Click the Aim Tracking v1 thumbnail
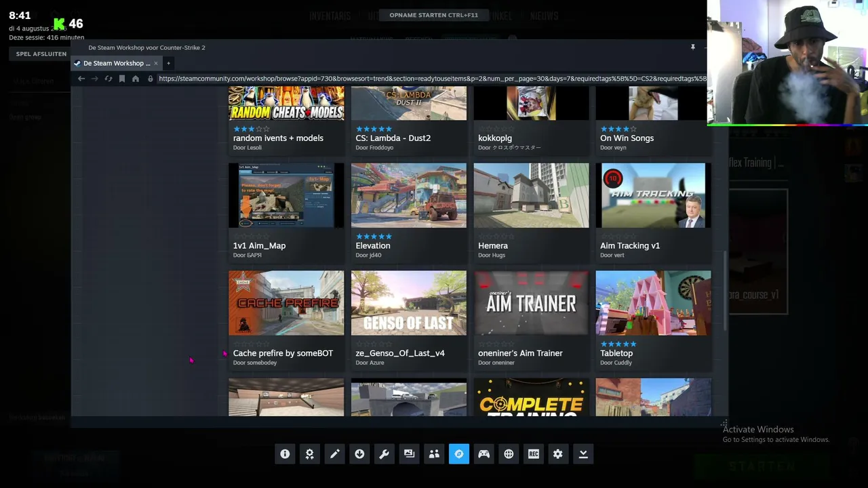Viewport: 868px width, 488px height. pos(654,195)
